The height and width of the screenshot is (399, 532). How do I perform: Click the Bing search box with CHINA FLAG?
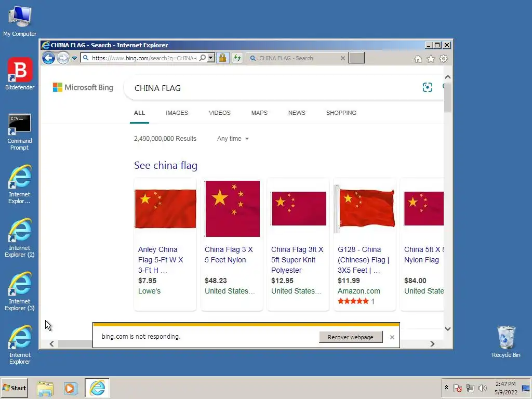tap(275, 88)
